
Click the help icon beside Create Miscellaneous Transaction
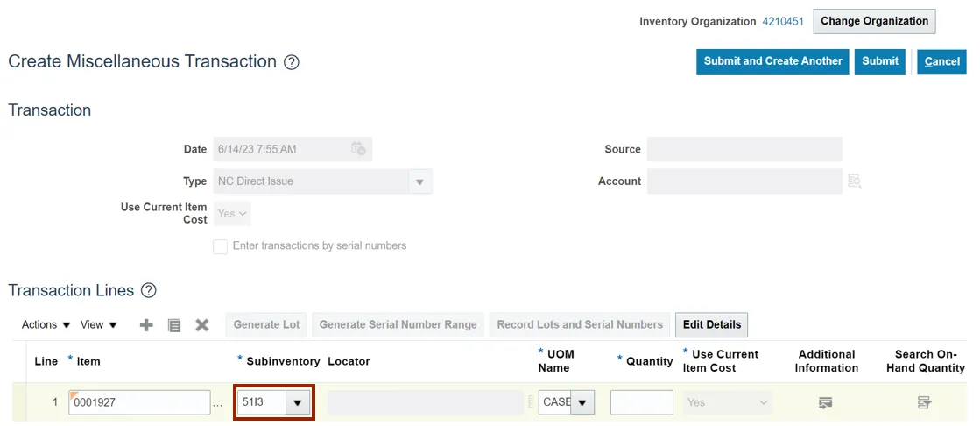point(292,62)
